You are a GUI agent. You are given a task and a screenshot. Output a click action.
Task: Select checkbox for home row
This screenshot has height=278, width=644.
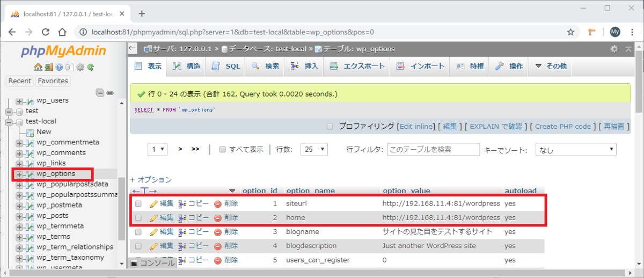138,218
